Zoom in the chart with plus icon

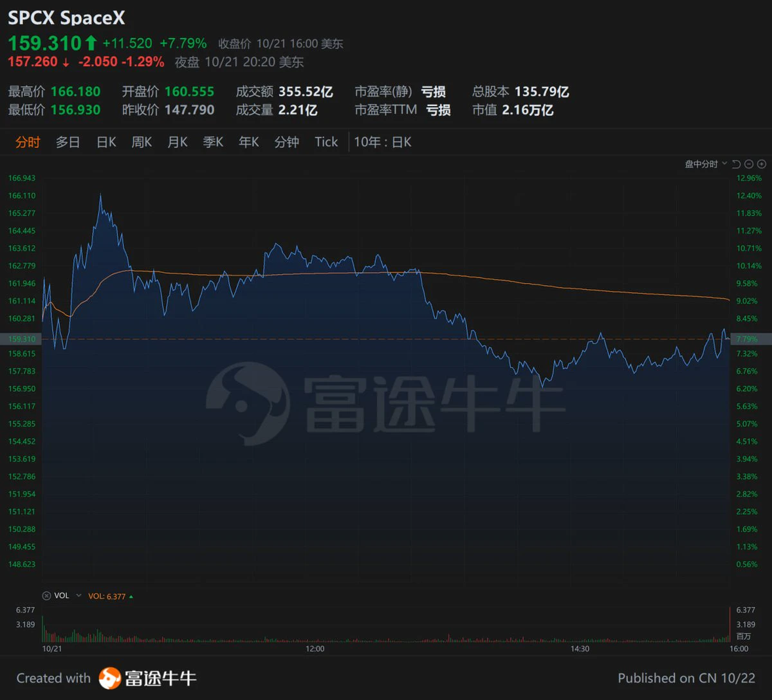(762, 164)
